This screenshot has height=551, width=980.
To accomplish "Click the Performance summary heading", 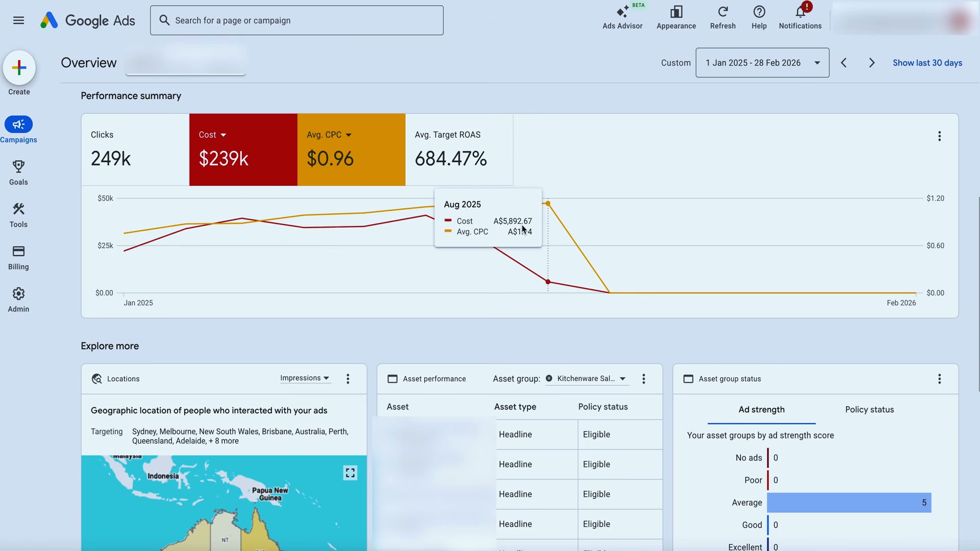I will (x=131, y=96).
